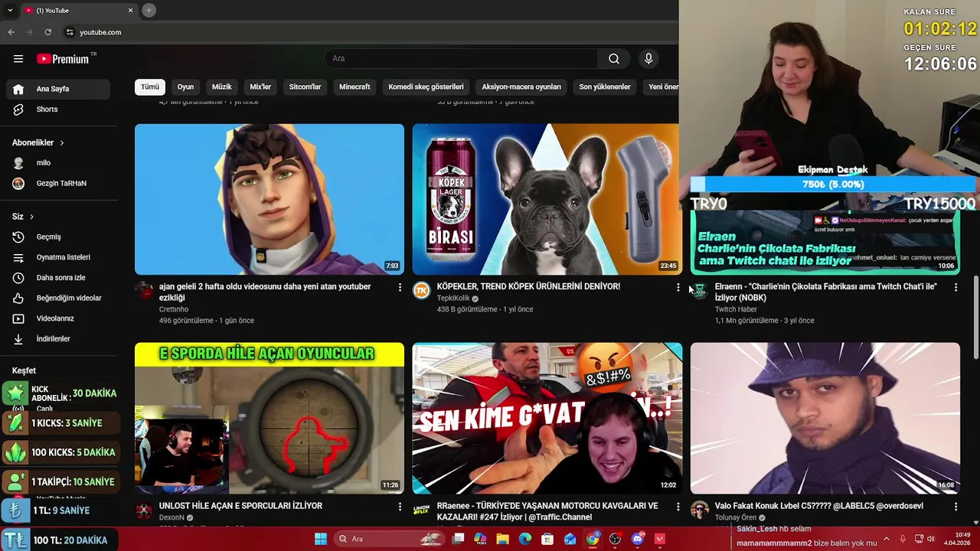Open Videolarınız in the sidebar
980x551 pixels.
pos(58,318)
